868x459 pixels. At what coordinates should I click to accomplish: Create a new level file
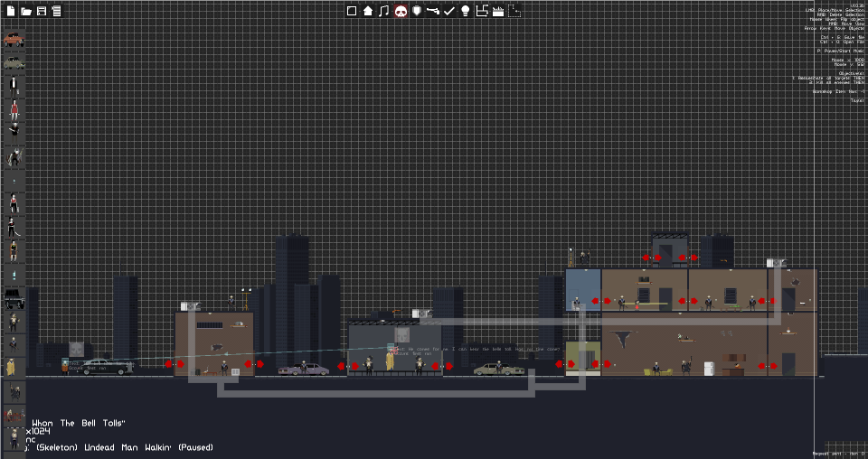(x=11, y=11)
